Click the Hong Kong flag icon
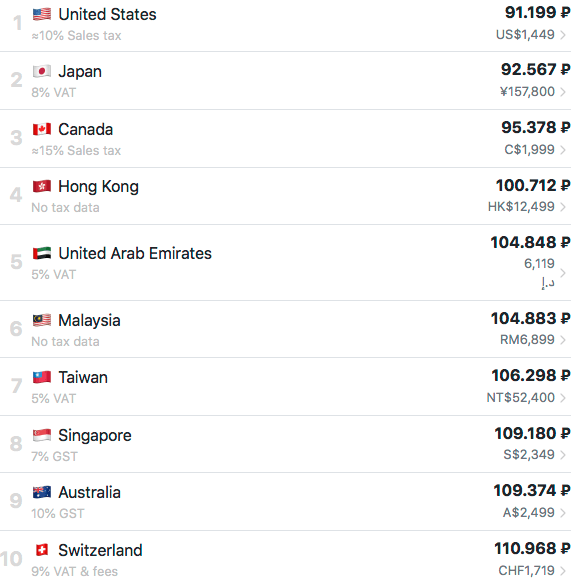Viewport: 579px width, 586px height. [42, 186]
